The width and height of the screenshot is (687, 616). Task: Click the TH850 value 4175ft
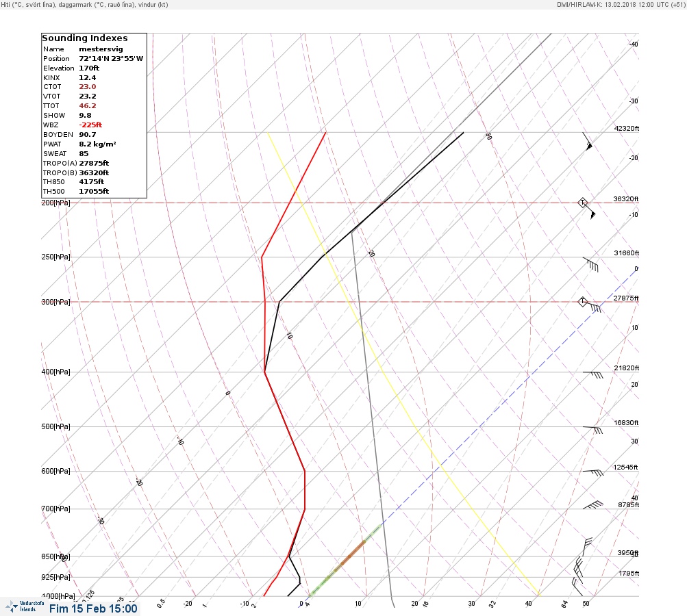pyautogui.click(x=91, y=181)
